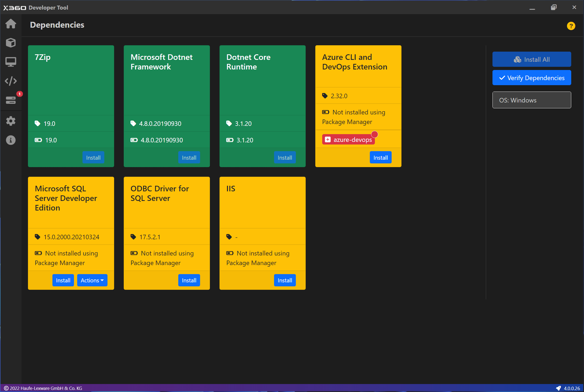Click Verify Dependencies button

pos(532,78)
